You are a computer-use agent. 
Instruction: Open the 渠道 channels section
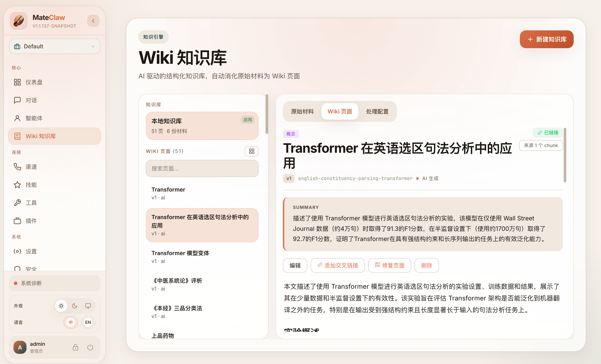[31, 167]
